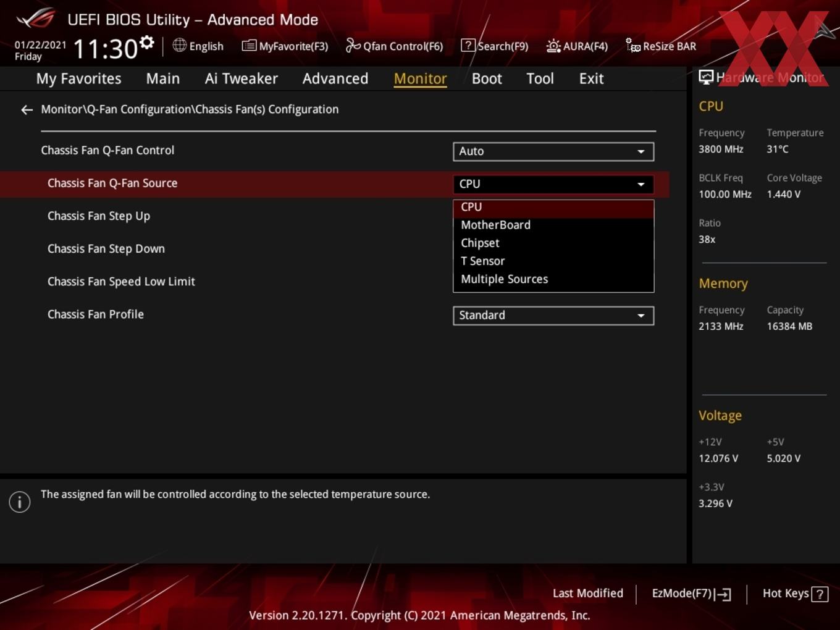The image size is (840, 630).
Task: Open the My Favorites tab
Action: (x=78, y=78)
